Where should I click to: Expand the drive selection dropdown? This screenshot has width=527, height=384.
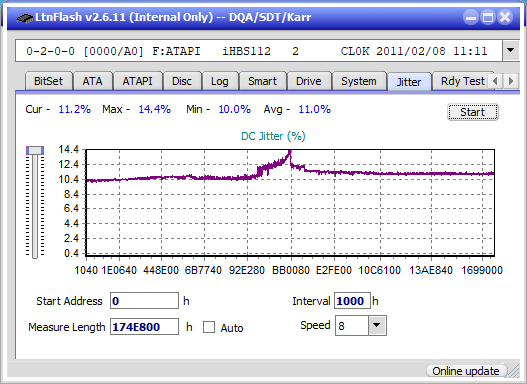pyautogui.click(x=511, y=51)
